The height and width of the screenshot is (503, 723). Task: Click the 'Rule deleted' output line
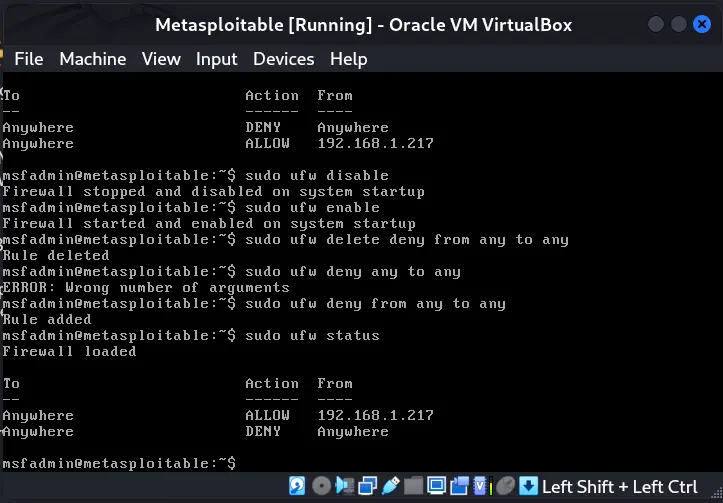(x=56, y=255)
